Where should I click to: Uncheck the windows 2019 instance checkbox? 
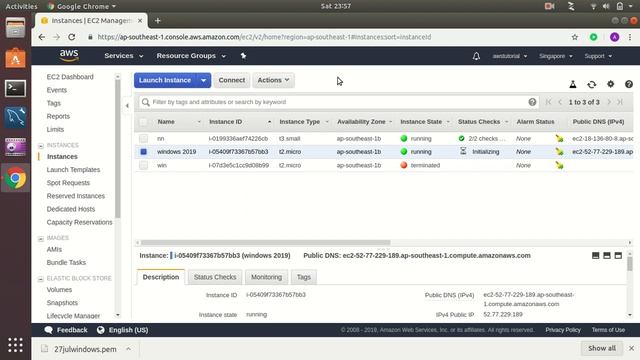pos(143,152)
